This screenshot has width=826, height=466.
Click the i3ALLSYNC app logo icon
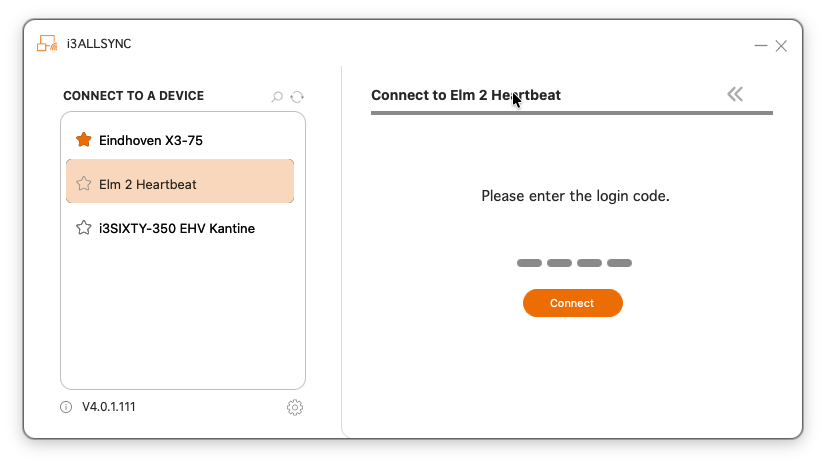(46, 43)
